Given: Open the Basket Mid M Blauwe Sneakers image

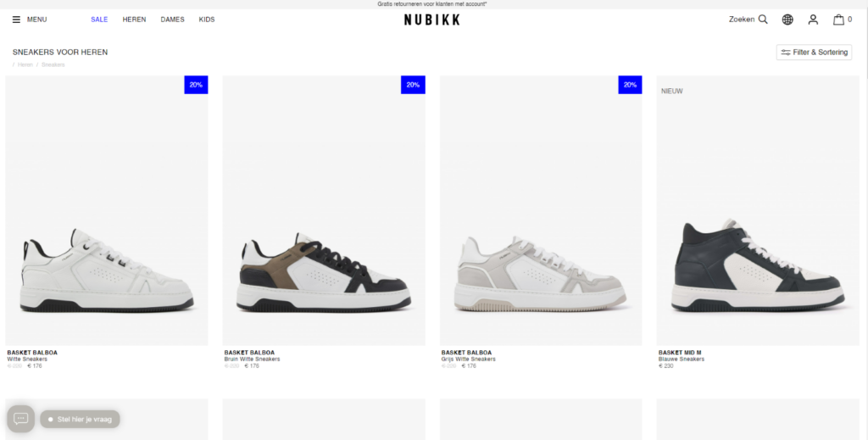Looking at the screenshot, I should [758, 210].
